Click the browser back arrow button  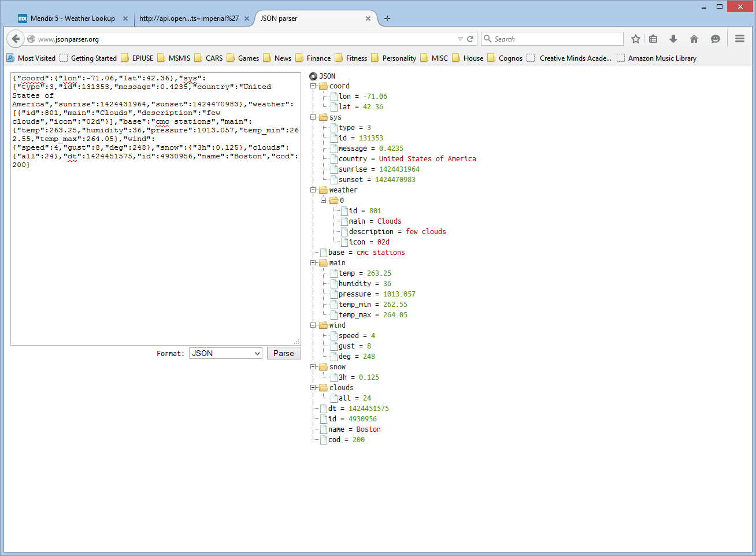click(x=16, y=39)
